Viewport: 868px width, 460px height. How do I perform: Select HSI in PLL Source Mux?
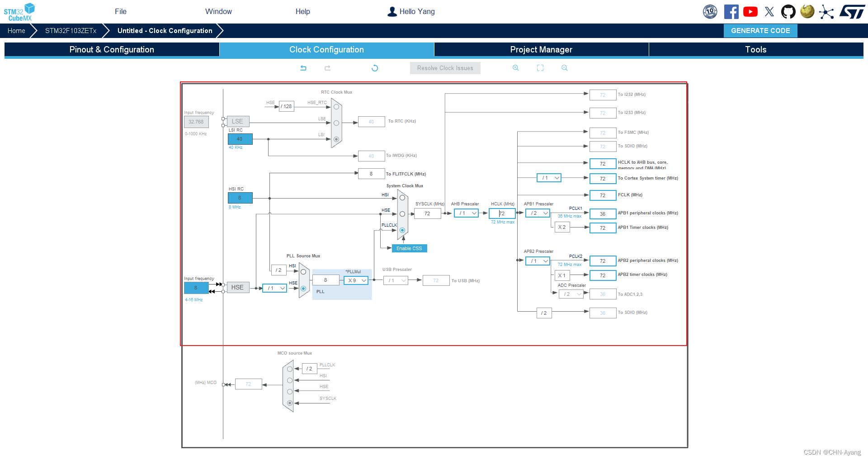pyautogui.click(x=303, y=272)
